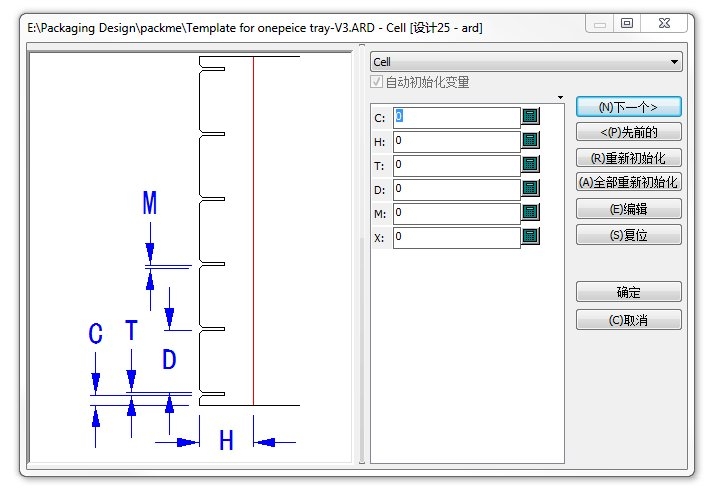This screenshot has width=714, height=492.
Task: Expand the Cell dropdown list
Action: tap(675, 62)
